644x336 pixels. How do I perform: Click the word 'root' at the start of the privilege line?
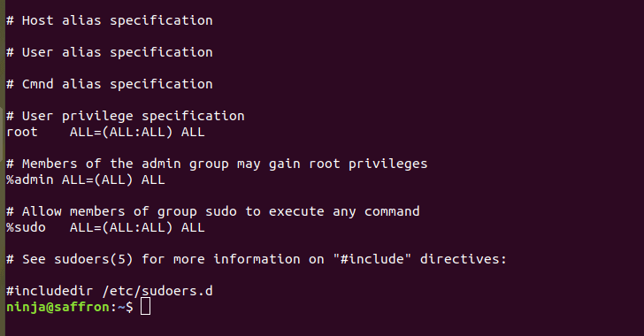22,133
